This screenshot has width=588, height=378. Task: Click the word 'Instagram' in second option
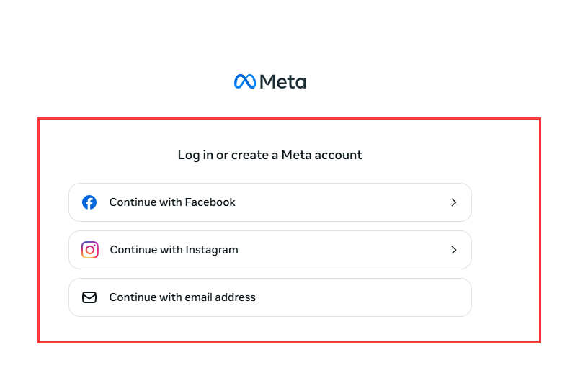[x=212, y=250]
